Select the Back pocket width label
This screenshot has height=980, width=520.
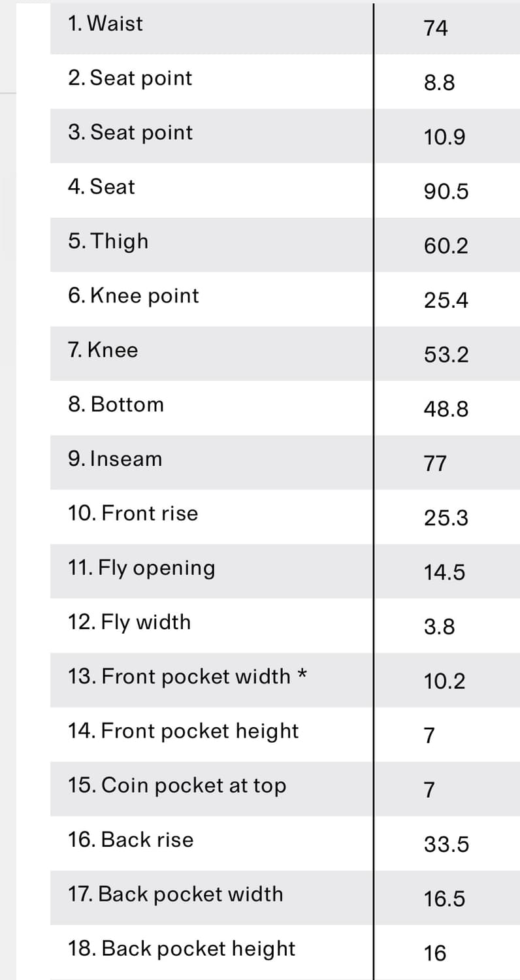176,894
